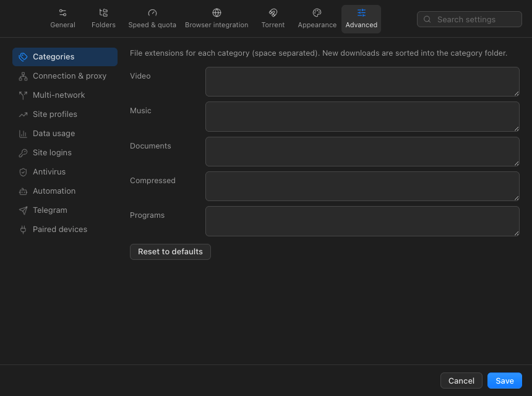Click the Folders tree icon
Image resolution: width=532 pixels, height=396 pixels.
(103, 13)
